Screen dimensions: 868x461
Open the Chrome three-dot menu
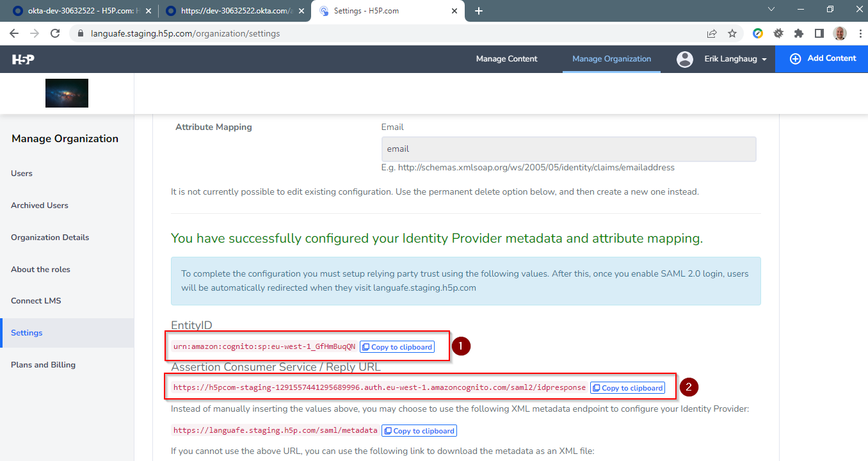[860, 33]
